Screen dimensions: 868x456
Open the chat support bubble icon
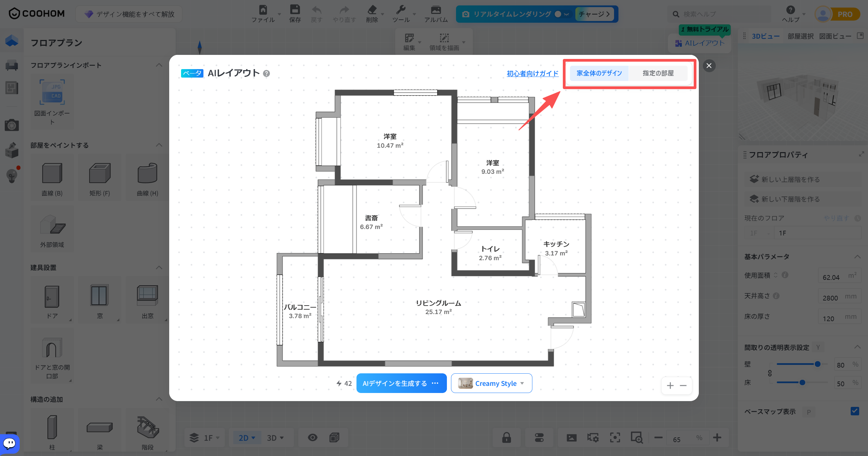click(x=9, y=443)
